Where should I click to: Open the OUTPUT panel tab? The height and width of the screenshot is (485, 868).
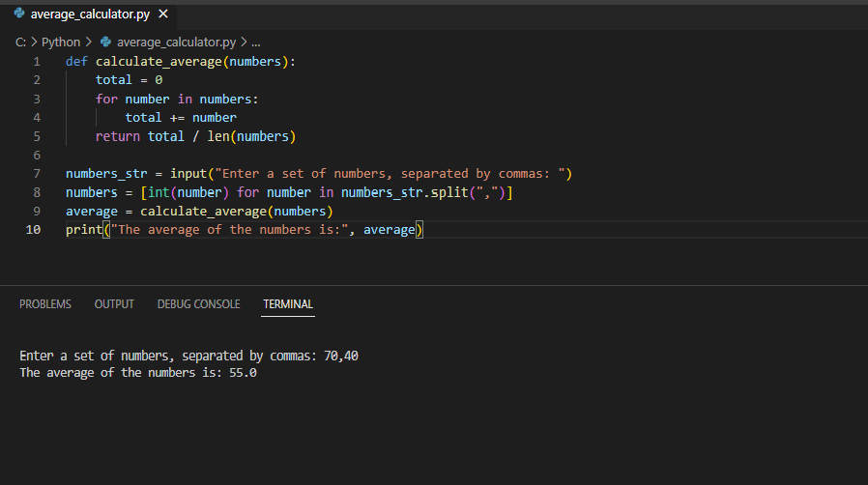point(114,304)
